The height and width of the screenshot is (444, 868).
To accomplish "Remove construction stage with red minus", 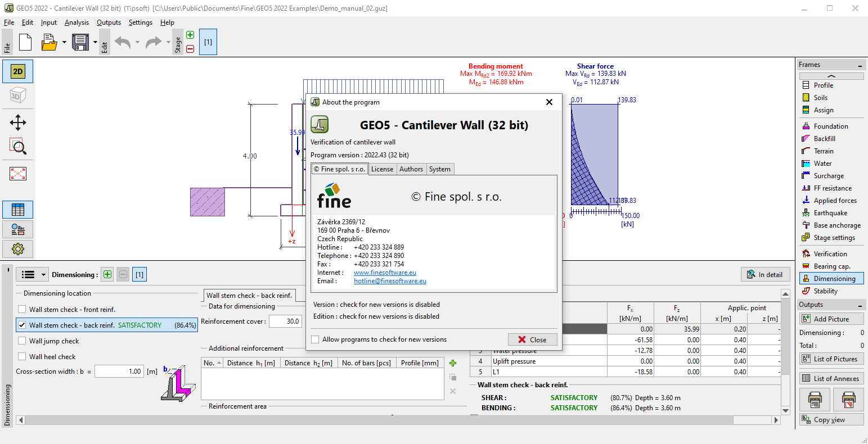I will coord(190,49).
